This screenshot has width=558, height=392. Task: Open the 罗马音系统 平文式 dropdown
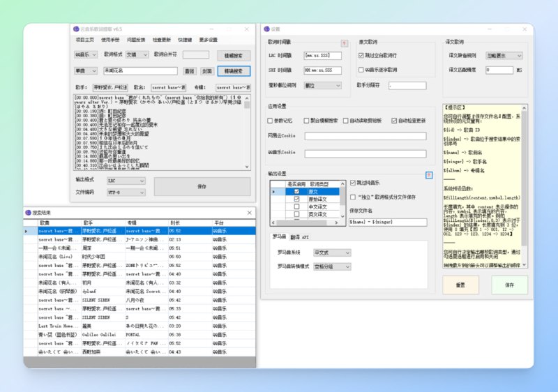click(x=332, y=253)
